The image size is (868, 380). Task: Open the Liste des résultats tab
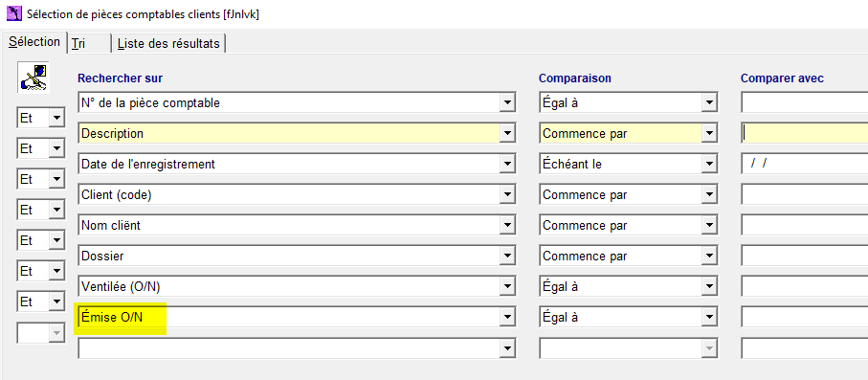[x=168, y=43]
